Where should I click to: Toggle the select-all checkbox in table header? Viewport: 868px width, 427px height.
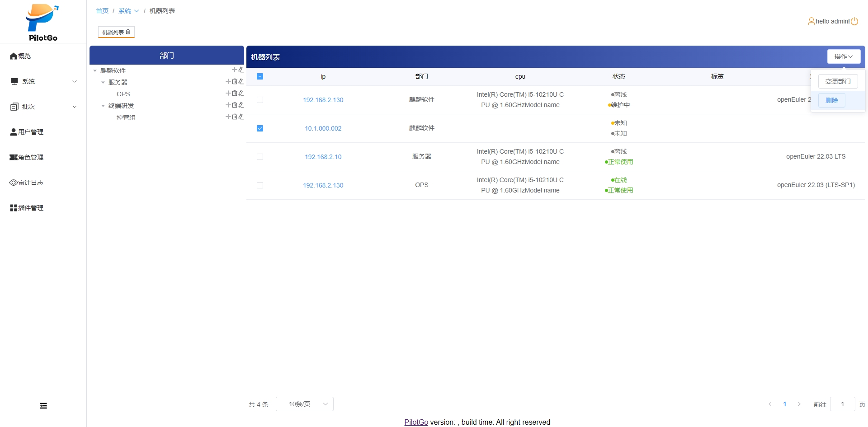pos(260,76)
